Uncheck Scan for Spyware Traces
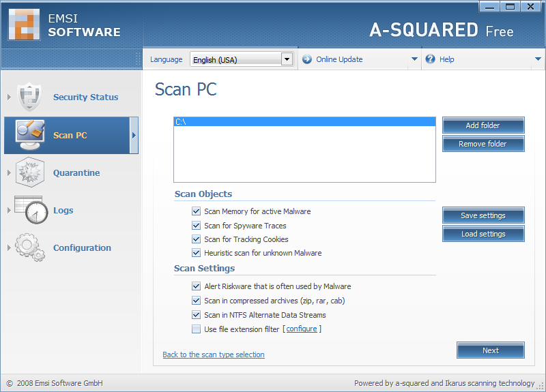The image size is (546, 392). pyautogui.click(x=196, y=226)
